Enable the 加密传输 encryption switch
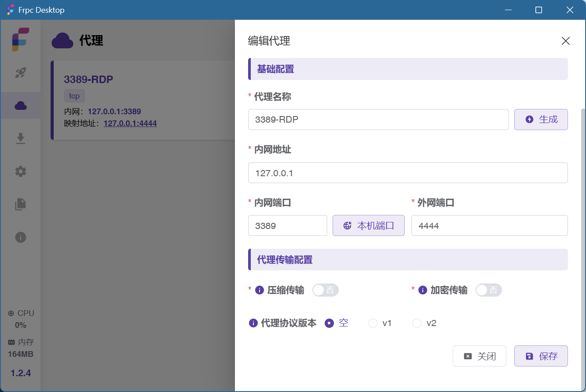Viewport: 586px width, 392px height. (489, 290)
